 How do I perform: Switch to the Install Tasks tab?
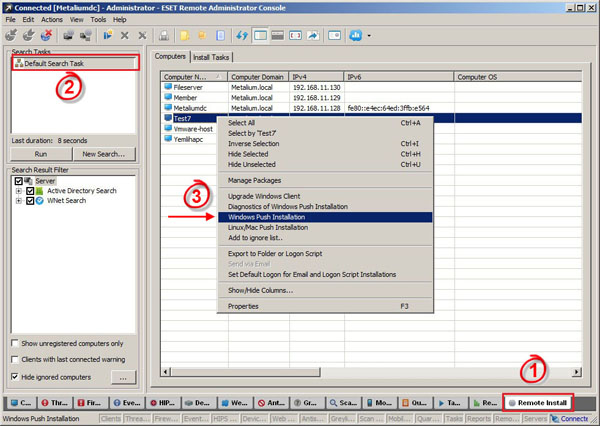(x=211, y=57)
